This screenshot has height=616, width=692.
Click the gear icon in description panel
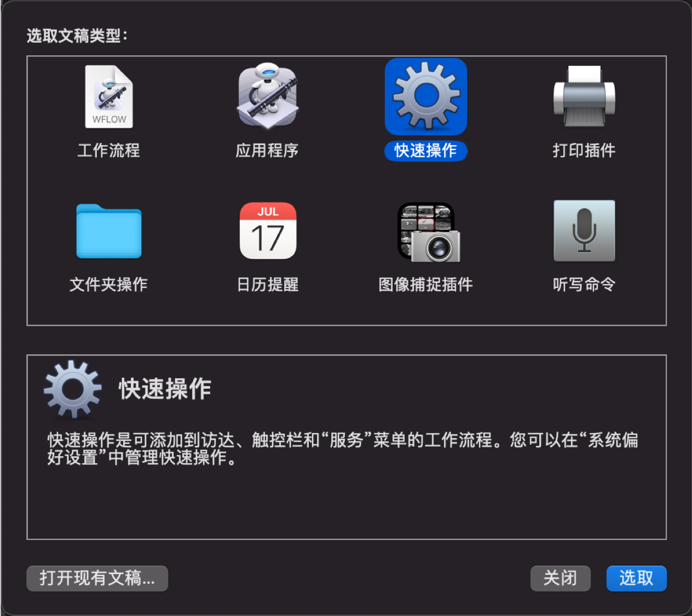click(73, 389)
